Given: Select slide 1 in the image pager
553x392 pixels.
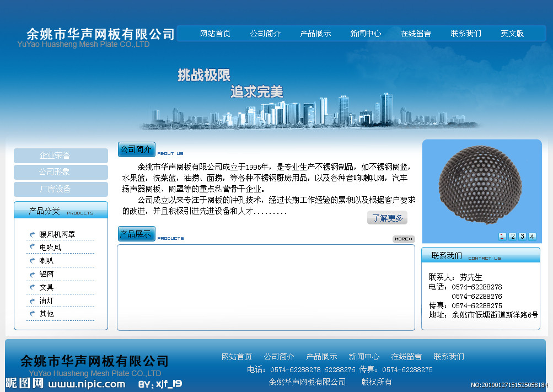Looking at the screenshot, I should (x=502, y=237).
